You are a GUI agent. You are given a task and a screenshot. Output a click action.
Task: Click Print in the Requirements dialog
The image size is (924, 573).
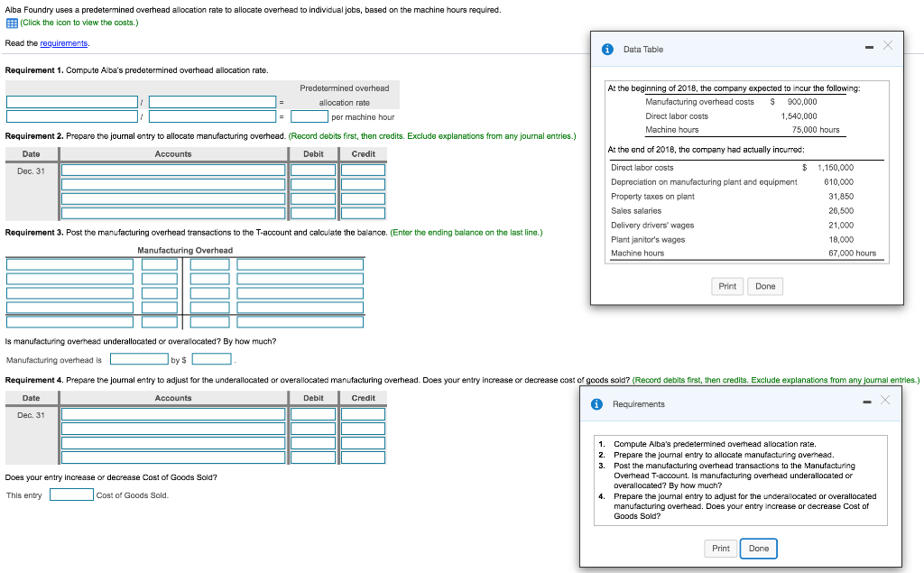point(721,549)
